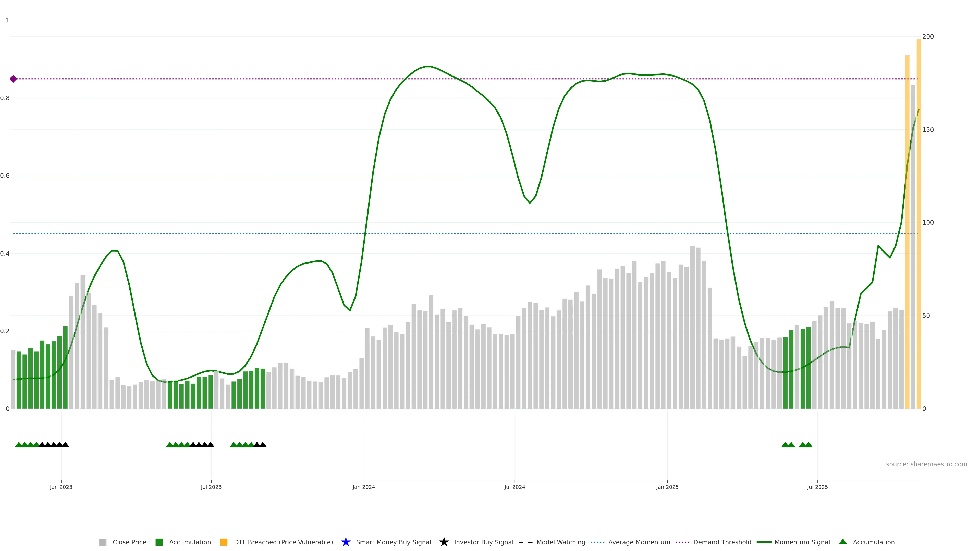Click the Jan 2024 x-axis label
Screen dimensions: 980x551
(x=363, y=487)
